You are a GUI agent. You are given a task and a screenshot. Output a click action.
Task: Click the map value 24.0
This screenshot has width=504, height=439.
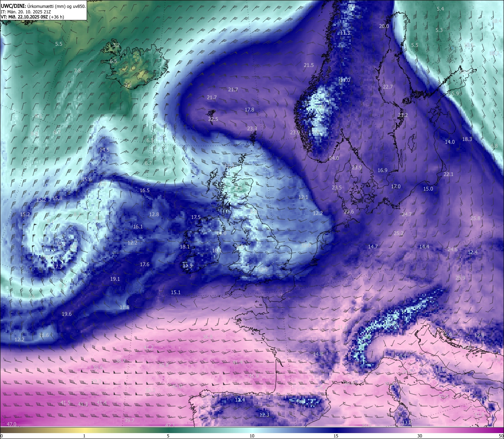tap(334, 158)
